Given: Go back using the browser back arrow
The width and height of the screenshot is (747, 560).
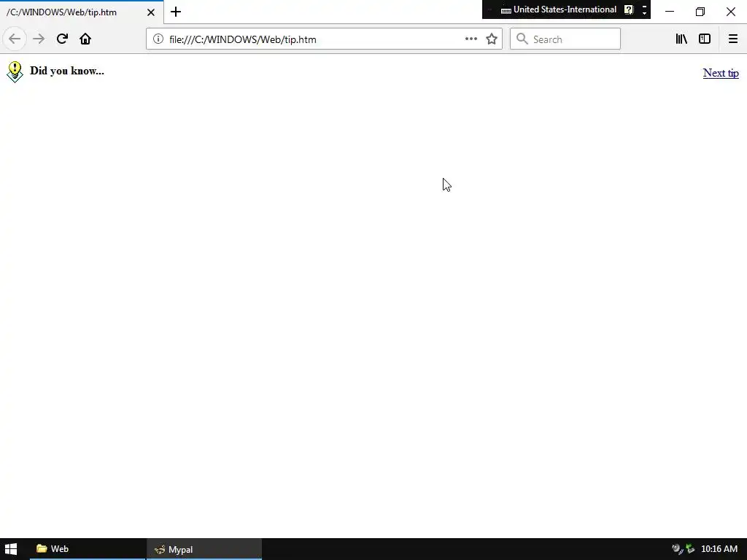Looking at the screenshot, I should point(15,39).
